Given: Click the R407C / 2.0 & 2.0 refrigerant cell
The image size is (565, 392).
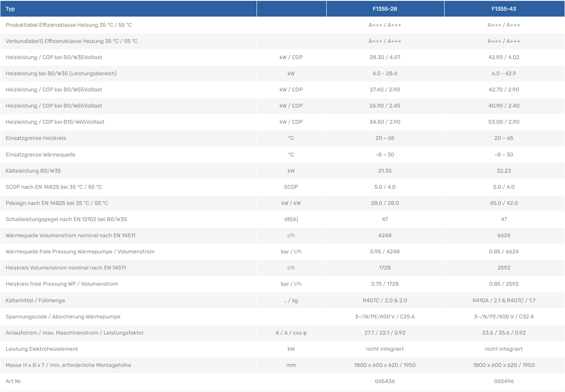Looking at the screenshot, I should pos(385,301).
